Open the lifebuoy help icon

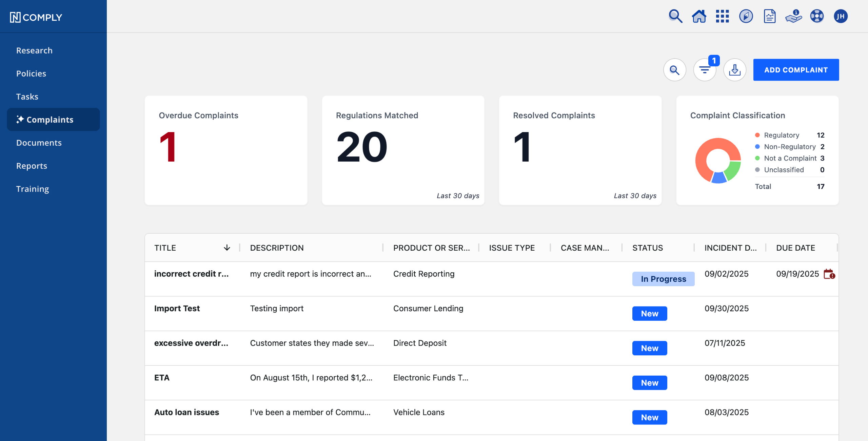[x=817, y=16]
